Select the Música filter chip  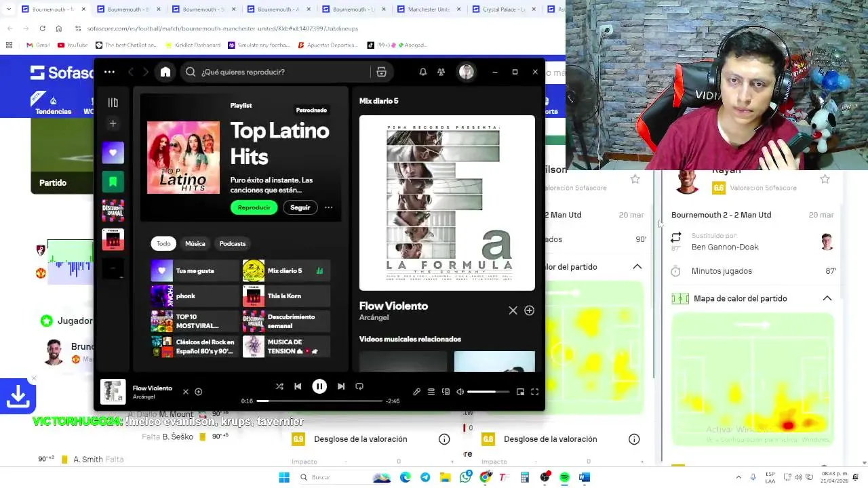195,243
